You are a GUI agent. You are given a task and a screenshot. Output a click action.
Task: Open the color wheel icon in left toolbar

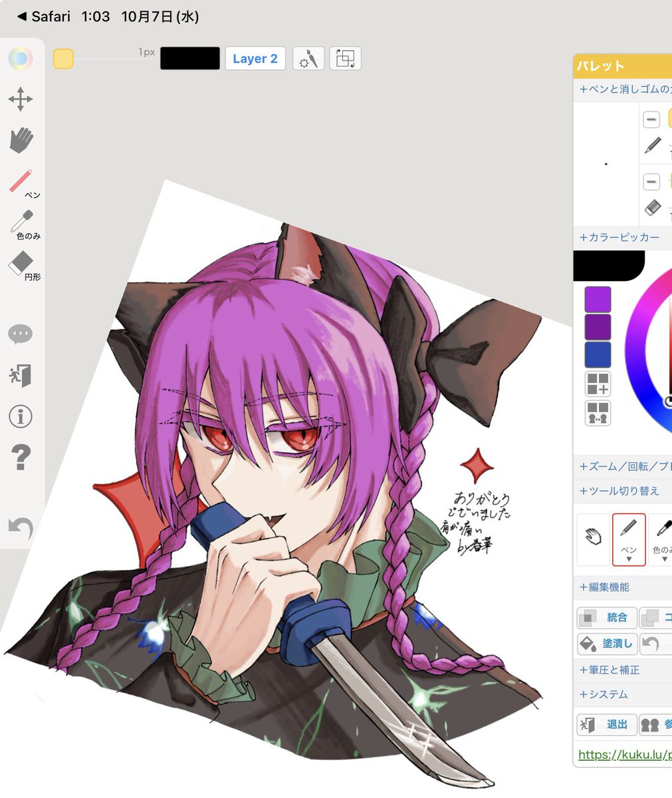[21, 59]
